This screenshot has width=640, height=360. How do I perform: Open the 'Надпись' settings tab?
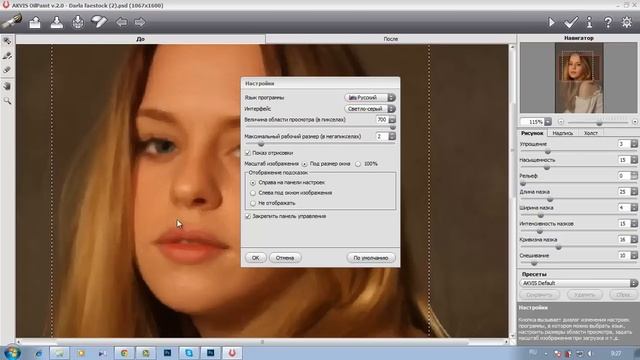[x=562, y=133]
